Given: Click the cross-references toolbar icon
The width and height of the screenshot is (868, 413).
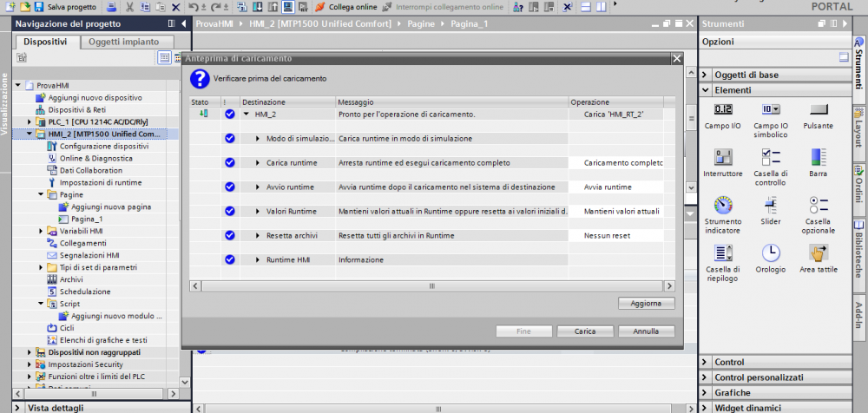Looking at the screenshot, I should click(x=568, y=7).
